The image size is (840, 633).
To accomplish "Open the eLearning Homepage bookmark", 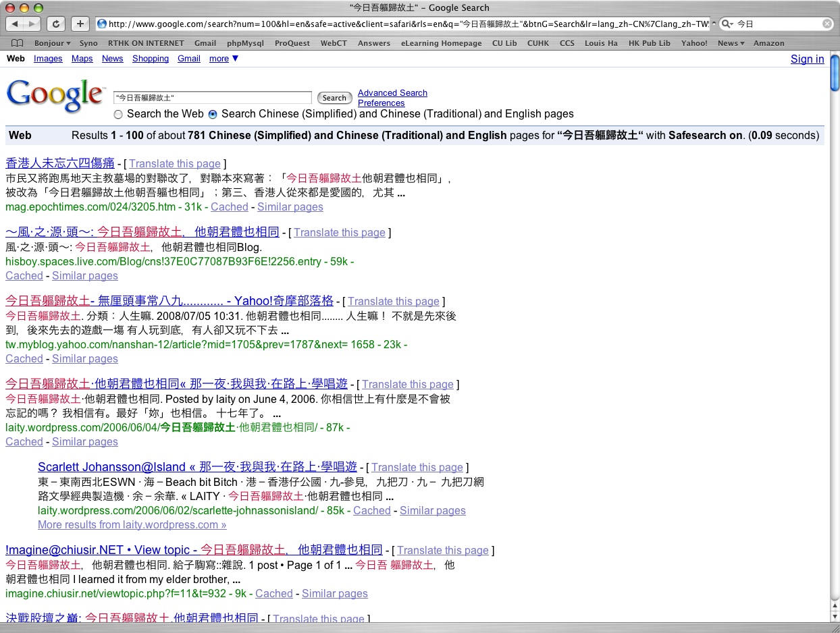I will click(441, 43).
